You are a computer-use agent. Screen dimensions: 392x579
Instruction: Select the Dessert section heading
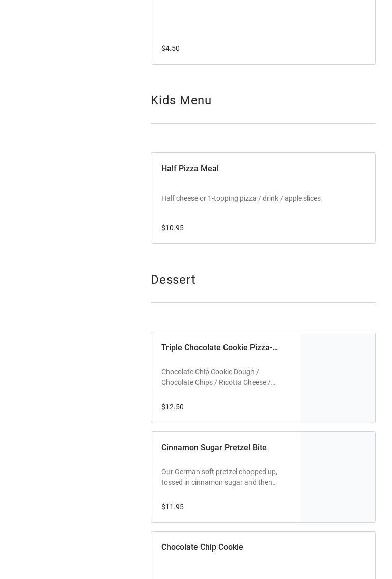click(x=173, y=280)
